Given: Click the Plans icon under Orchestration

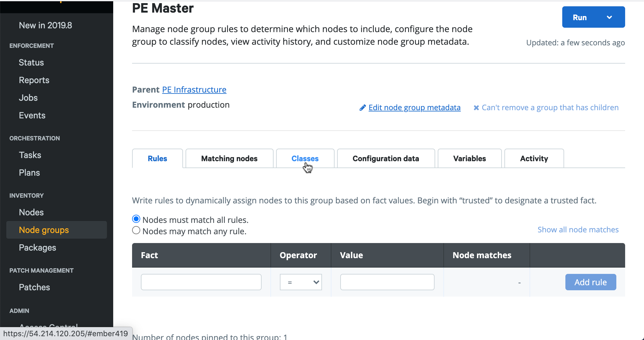Looking at the screenshot, I should click(29, 173).
